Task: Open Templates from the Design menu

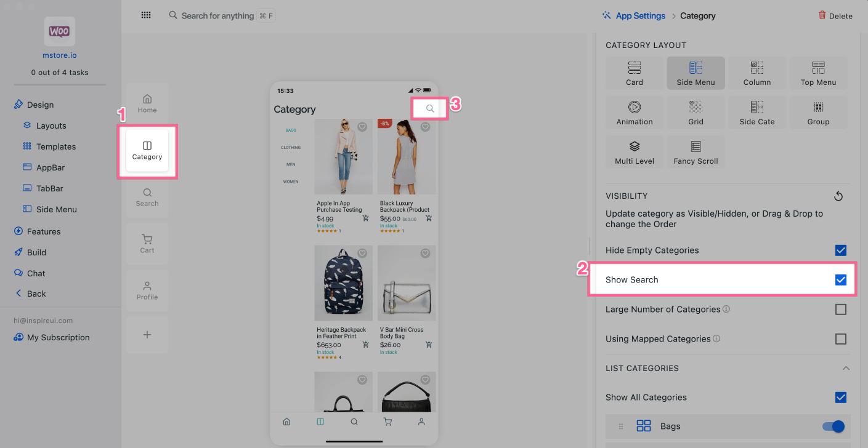Action: [x=55, y=146]
